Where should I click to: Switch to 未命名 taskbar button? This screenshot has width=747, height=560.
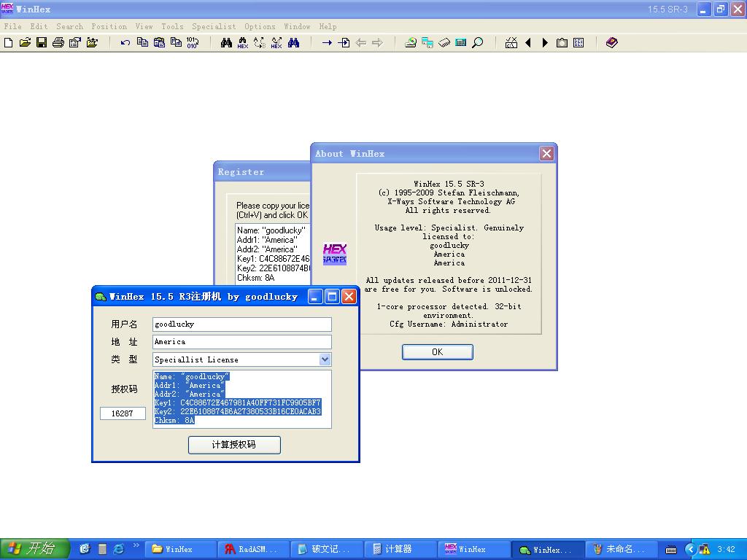(620, 549)
